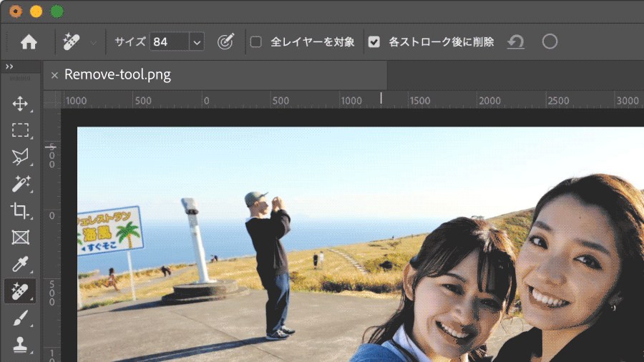
Task: Select the Remove tool in toolbar
Action: tap(20, 291)
